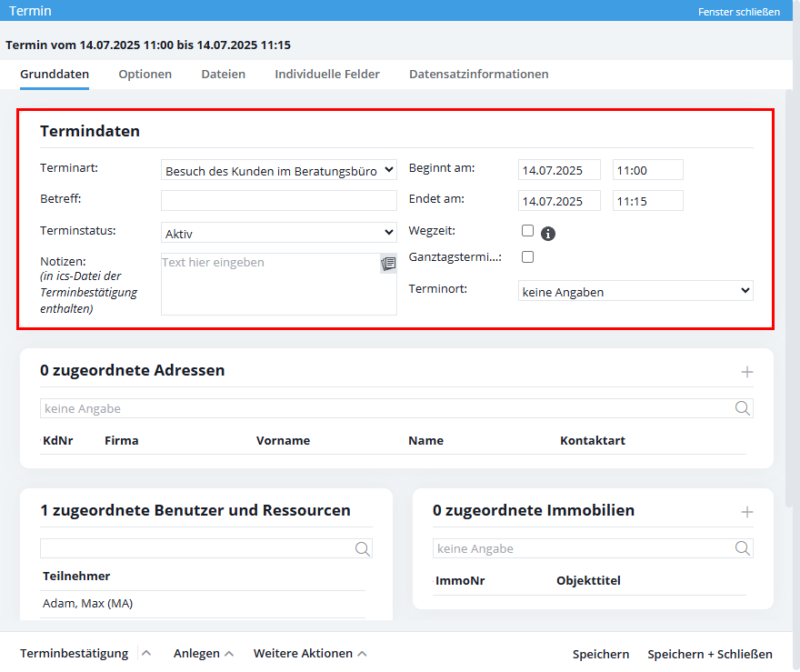Add property with plus icon in Immobilien panel
The height and width of the screenshot is (672, 800).
(747, 512)
